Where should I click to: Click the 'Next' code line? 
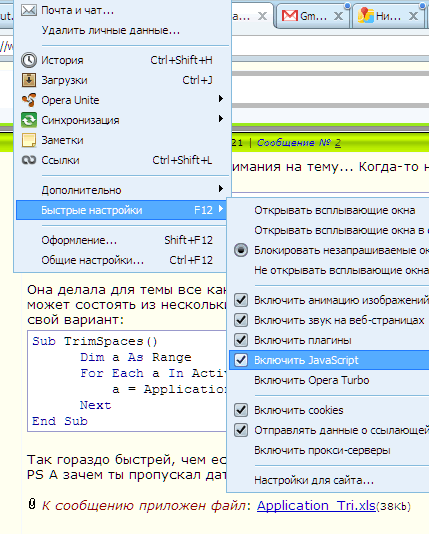coord(95,405)
